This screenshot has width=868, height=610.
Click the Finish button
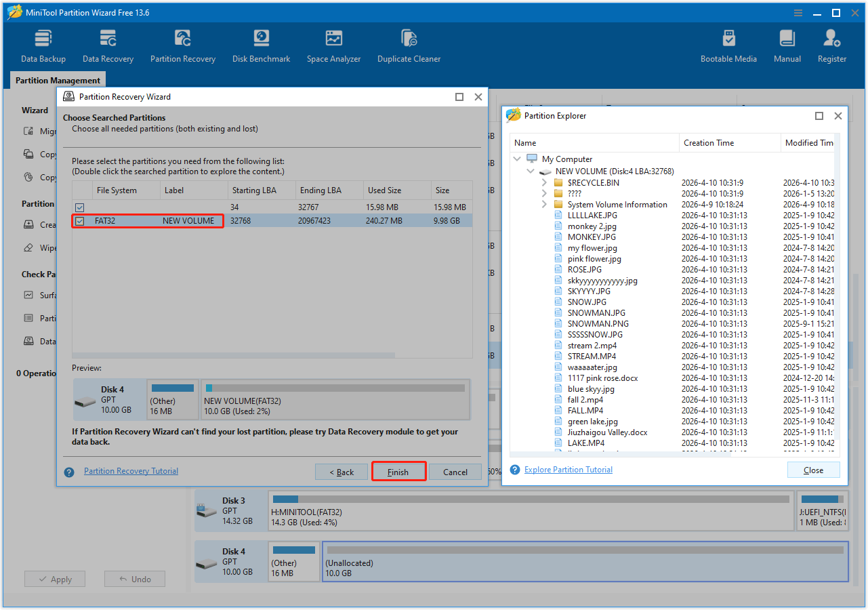pos(398,472)
